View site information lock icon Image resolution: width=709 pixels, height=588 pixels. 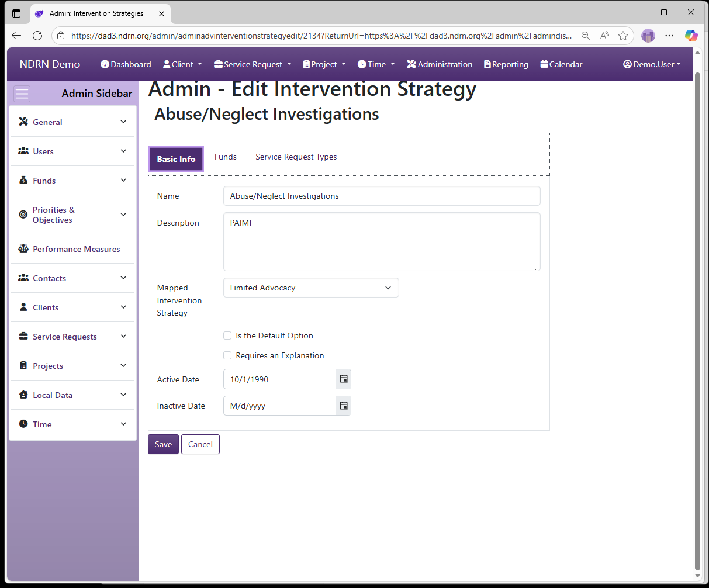61,36
